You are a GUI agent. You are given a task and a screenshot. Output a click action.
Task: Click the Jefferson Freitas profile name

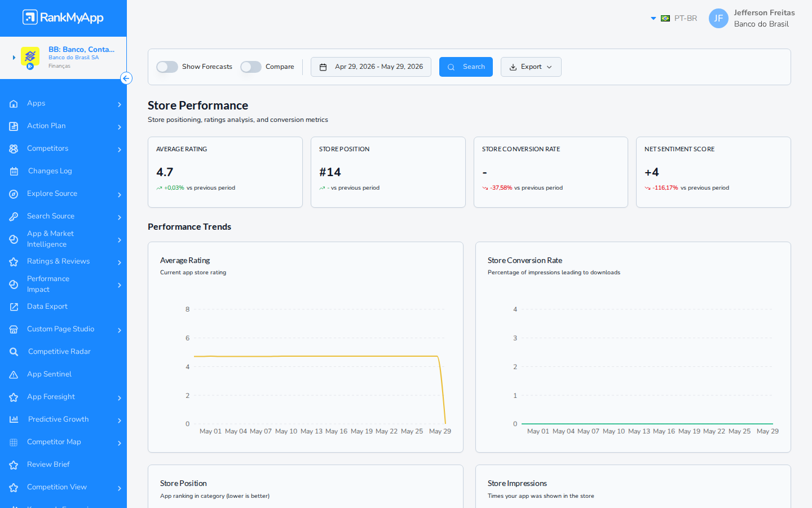tap(764, 12)
